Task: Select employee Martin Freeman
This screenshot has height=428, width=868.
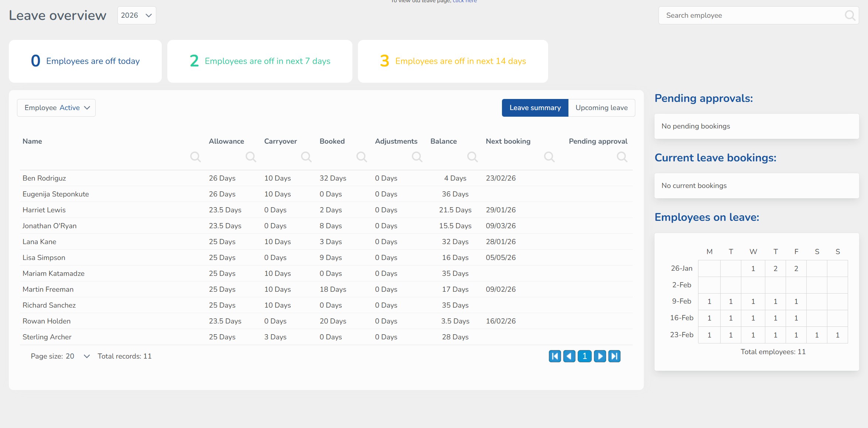Action: [x=48, y=290]
